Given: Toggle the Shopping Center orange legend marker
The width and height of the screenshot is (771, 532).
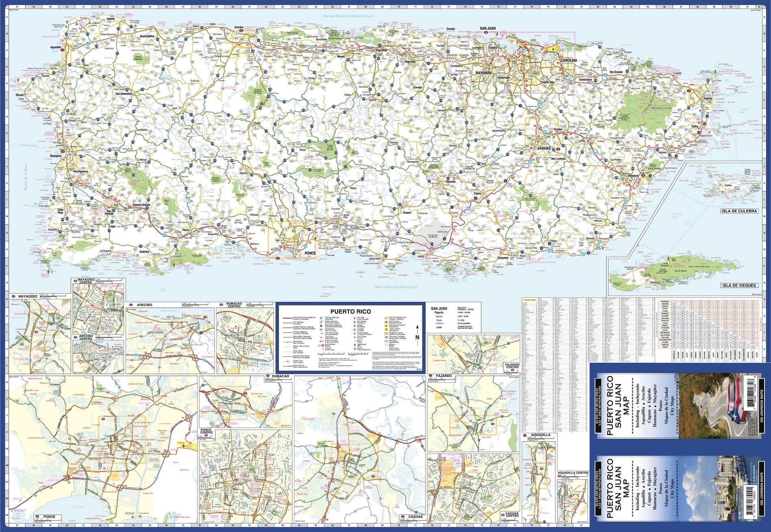Looking at the screenshot, I should click(386, 334).
